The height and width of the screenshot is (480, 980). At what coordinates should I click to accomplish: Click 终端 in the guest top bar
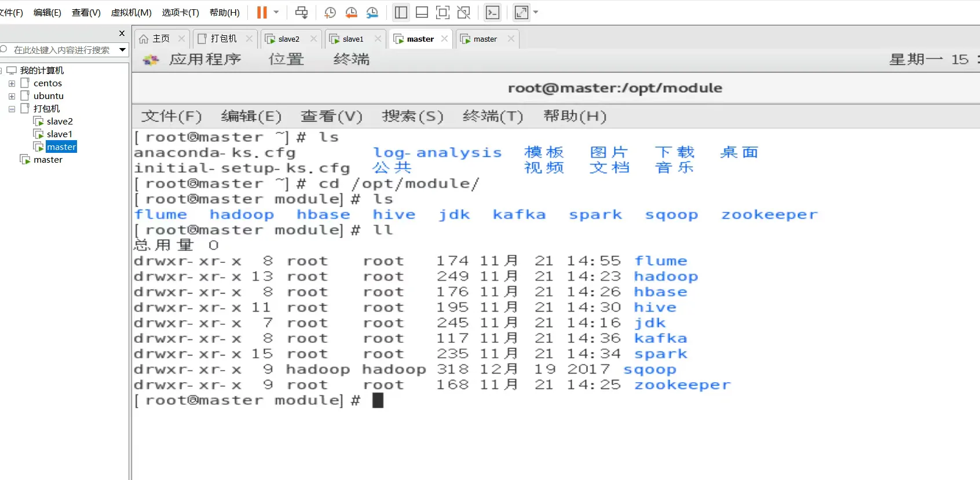click(x=352, y=59)
